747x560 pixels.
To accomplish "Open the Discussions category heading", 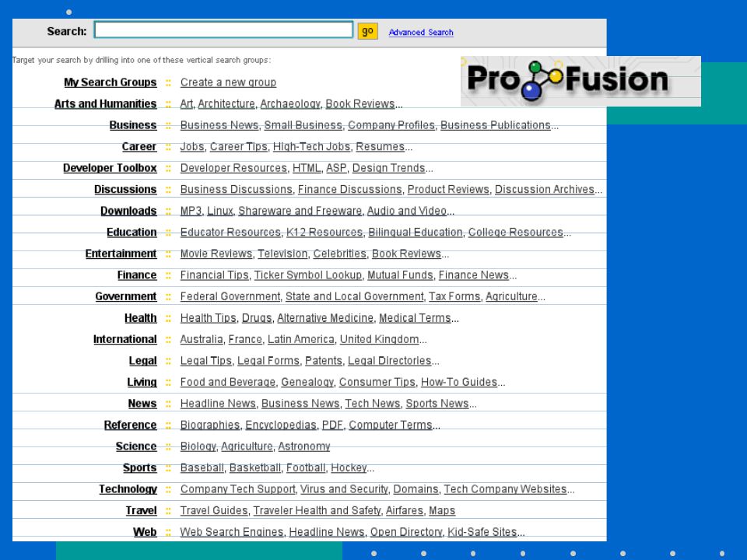I will click(125, 190).
